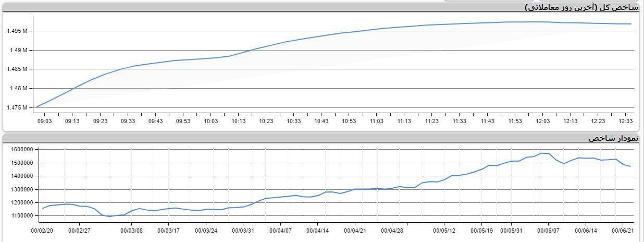This screenshot has width=644, height=242.
Task: Click the 12:03 time axis label
Action: pyautogui.click(x=542, y=121)
